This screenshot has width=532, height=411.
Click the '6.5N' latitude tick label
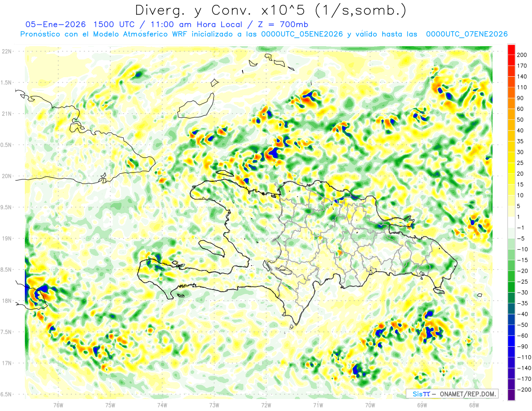click(x=7, y=394)
